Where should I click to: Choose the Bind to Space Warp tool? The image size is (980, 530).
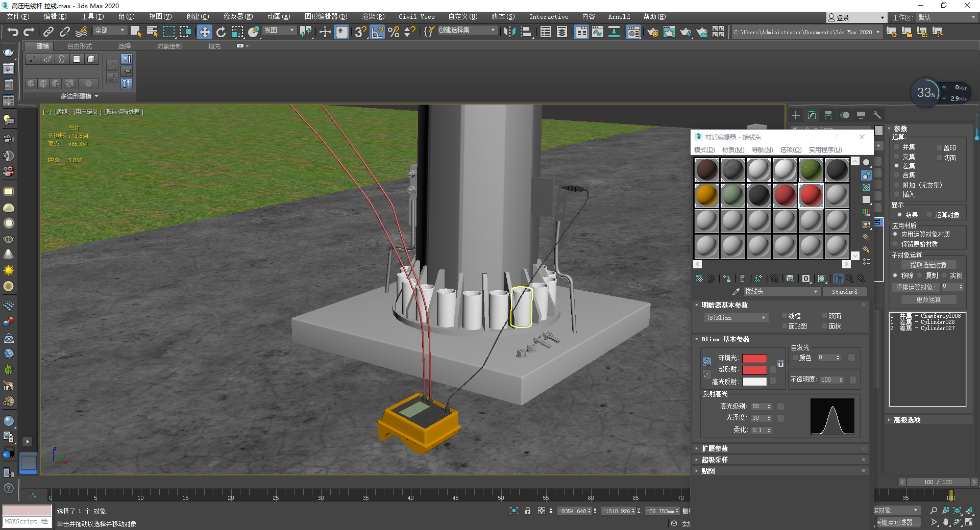click(x=81, y=32)
